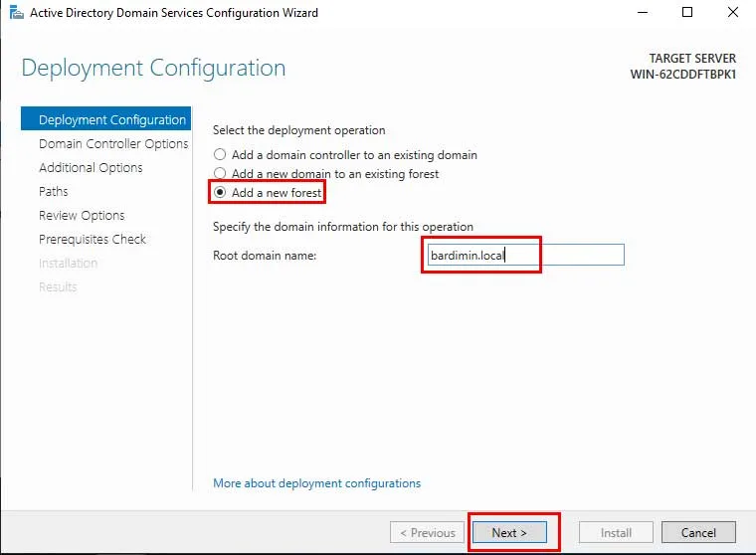This screenshot has height=555, width=756.
Task: Click the Installation step in sidebar
Action: pyautogui.click(x=68, y=264)
